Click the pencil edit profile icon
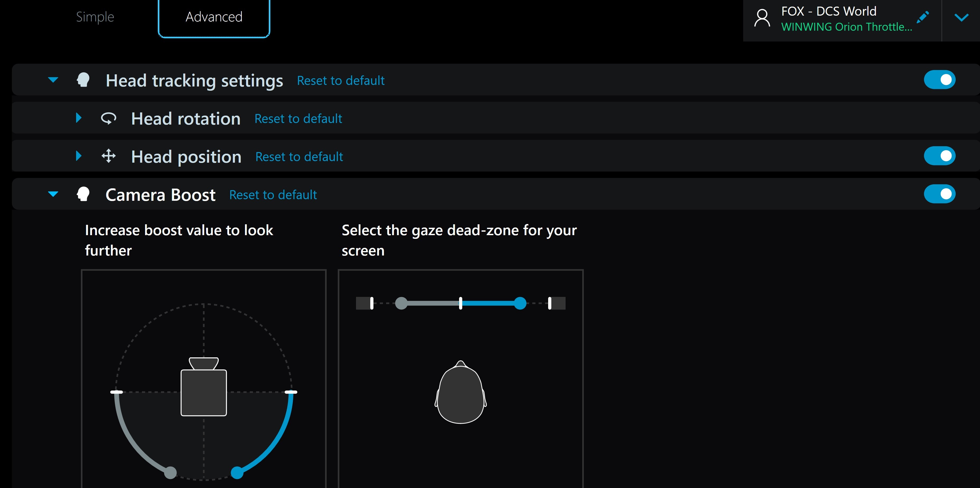Viewport: 980px width, 488px height. pos(923,17)
